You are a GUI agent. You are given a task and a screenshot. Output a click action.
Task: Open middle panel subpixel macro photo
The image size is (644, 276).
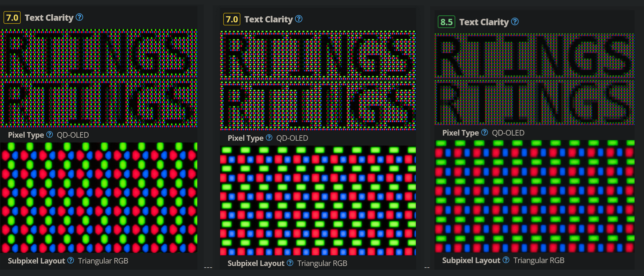tap(318, 200)
